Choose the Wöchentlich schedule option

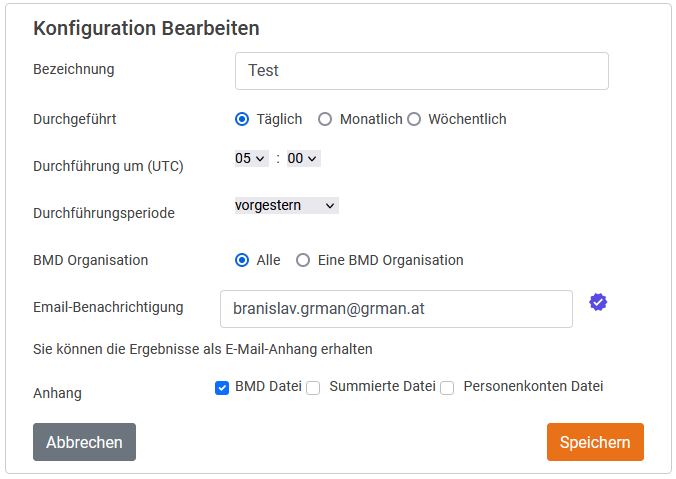414,119
